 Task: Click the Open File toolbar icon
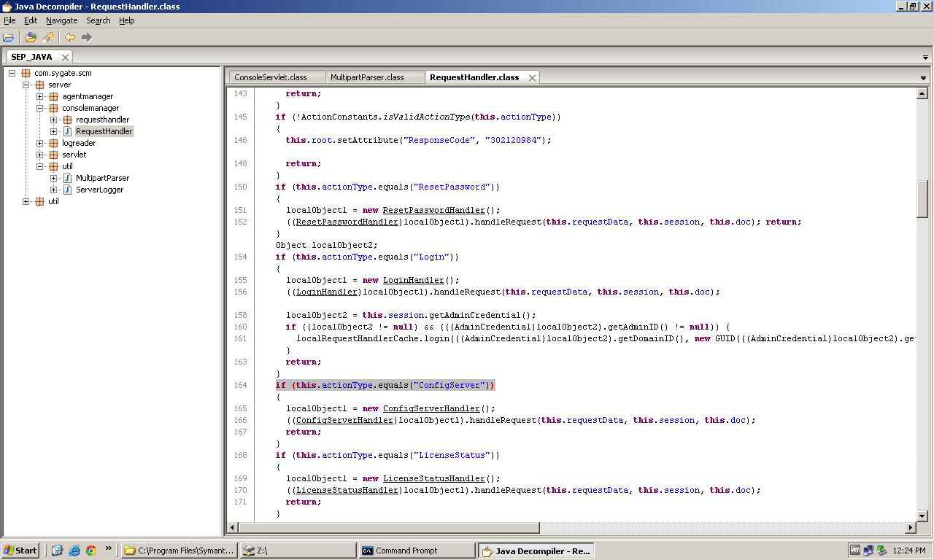(x=8, y=37)
